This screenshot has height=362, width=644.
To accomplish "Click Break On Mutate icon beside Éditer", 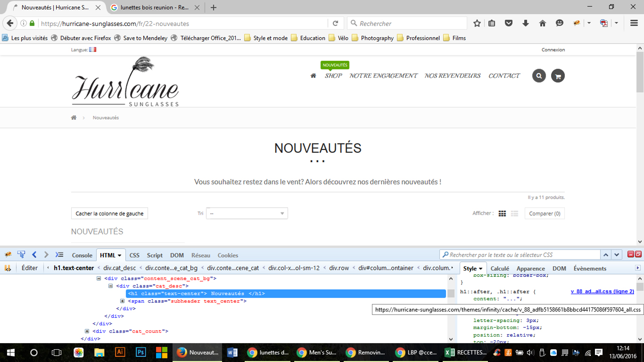I will click(x=8, y=268).
